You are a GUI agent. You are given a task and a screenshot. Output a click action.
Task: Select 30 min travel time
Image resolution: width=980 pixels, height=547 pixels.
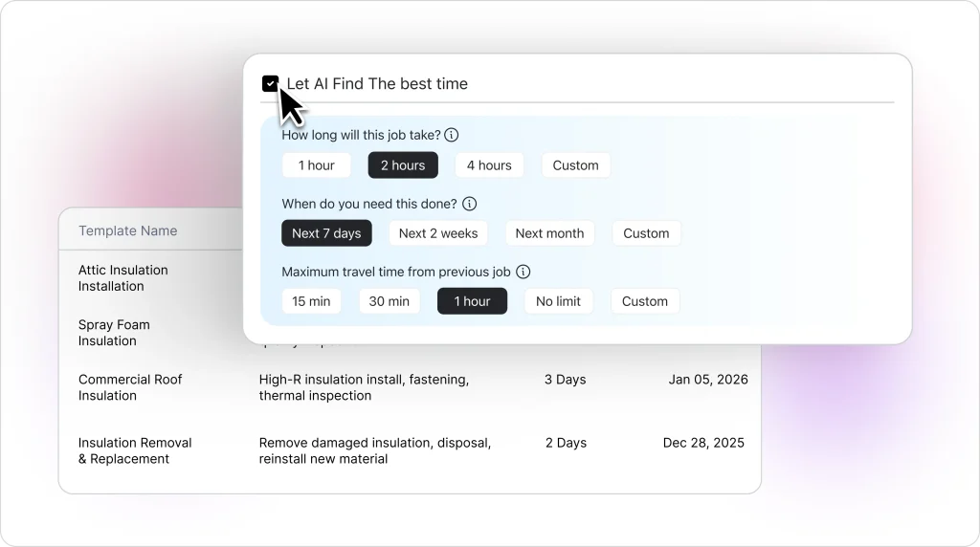pos(390,301)
